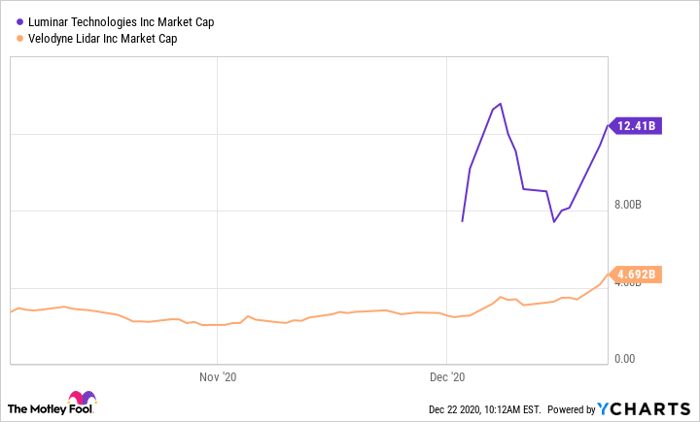This screenshot has height=422, width=700.
Task: Select the Nov '20 x-axis label
Action: pyautogui.click(x=217, y=377)
